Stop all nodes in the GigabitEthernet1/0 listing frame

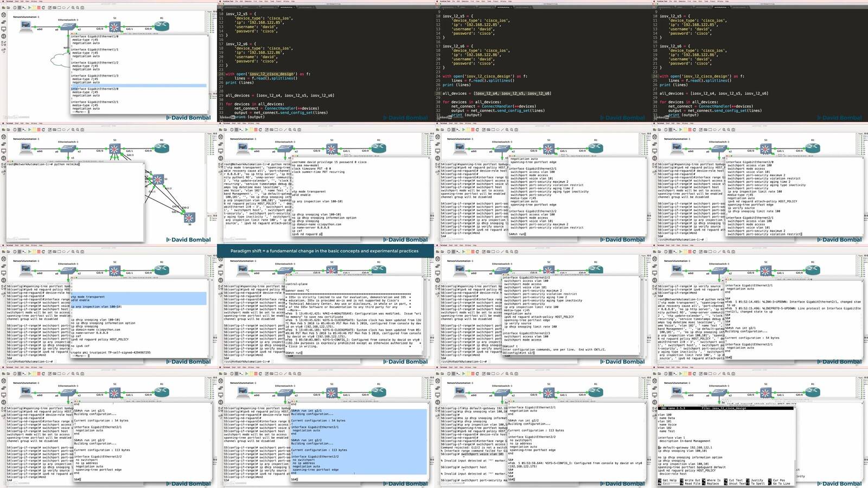pyautogui.click(x=39, y=8)
